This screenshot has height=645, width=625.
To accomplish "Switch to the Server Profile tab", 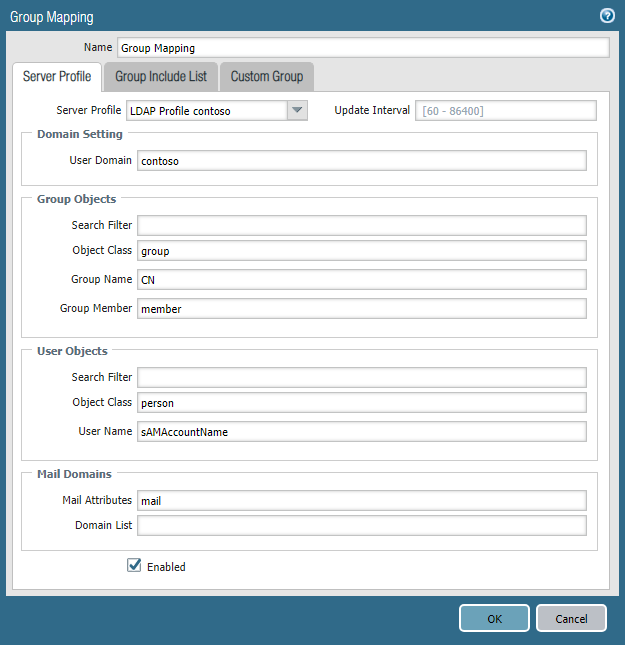I will point(57,77).
